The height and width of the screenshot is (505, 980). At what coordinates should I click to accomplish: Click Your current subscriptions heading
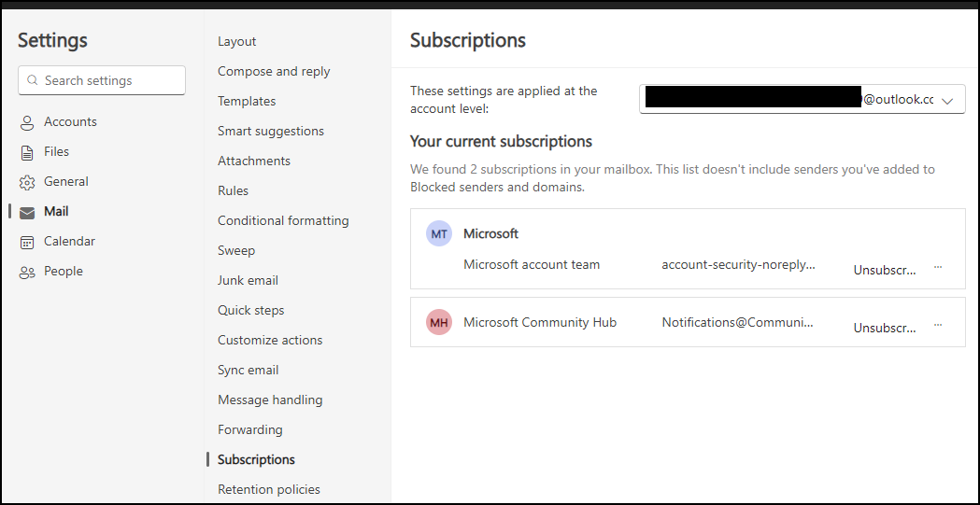501,141
